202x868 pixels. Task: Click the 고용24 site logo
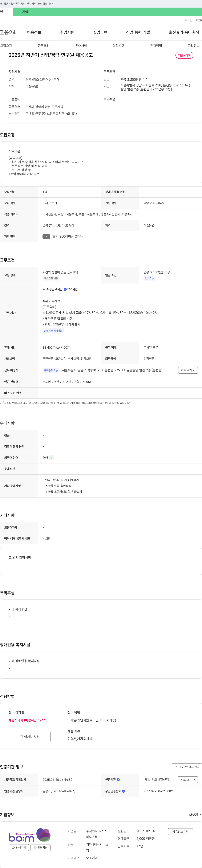click(x=8, y=32)
